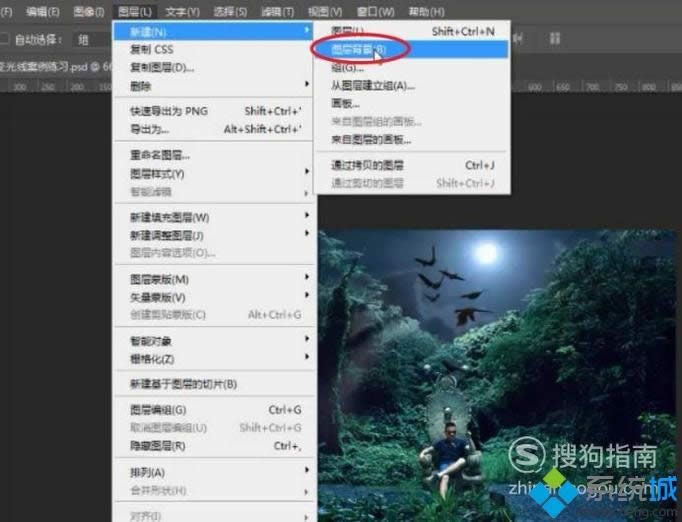Image resolution: width=682 pixels, height=522 pixels.
Task: Open the 文字(Y) menu
Action: pos(182,12)
